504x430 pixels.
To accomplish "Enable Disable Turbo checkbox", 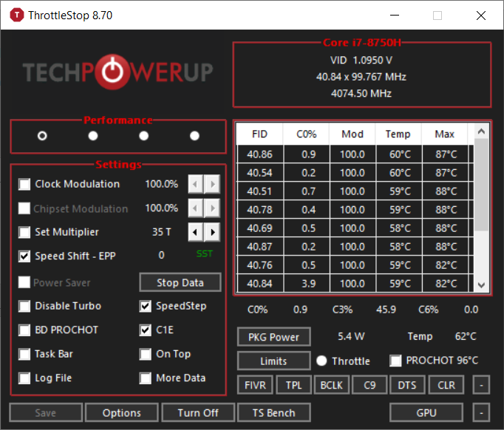I will tap(24, 307).
